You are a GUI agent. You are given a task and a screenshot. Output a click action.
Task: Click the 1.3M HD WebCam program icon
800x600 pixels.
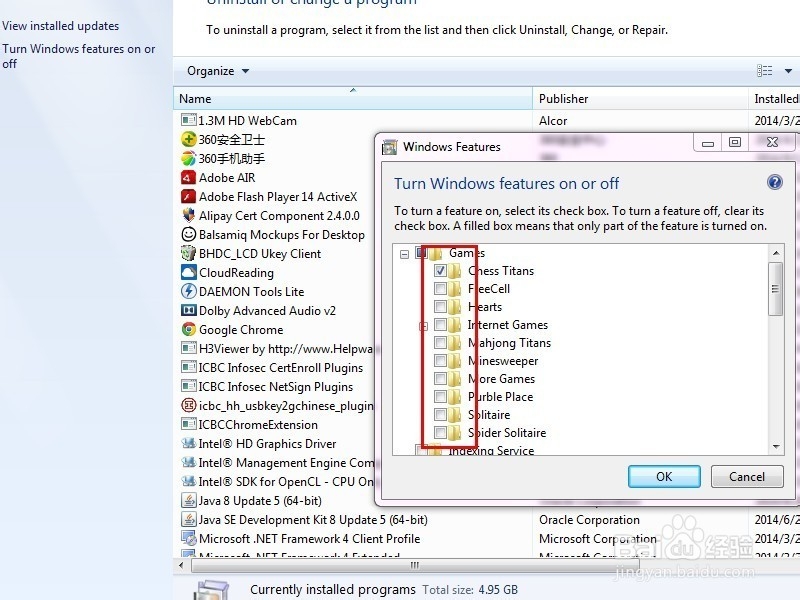click(189, 120)
